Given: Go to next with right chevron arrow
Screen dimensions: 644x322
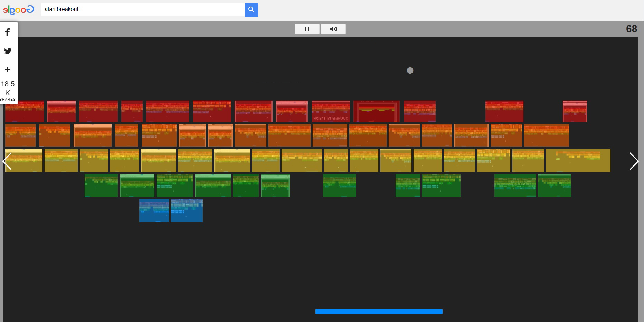Looking at the screenshot, I should click(633, 161).
